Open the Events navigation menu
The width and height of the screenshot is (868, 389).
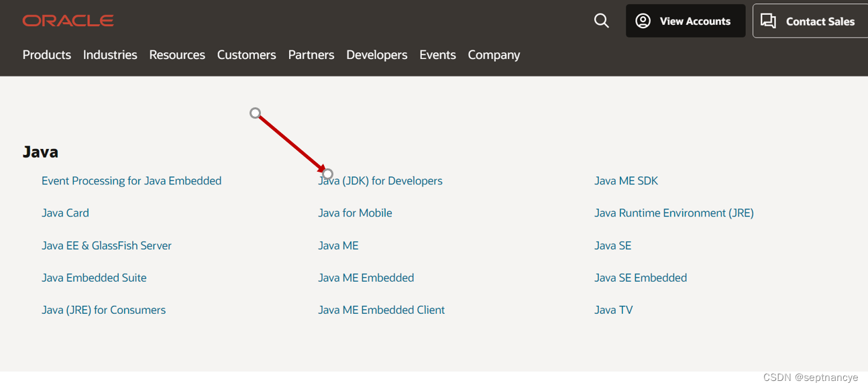tap(437, 54)
